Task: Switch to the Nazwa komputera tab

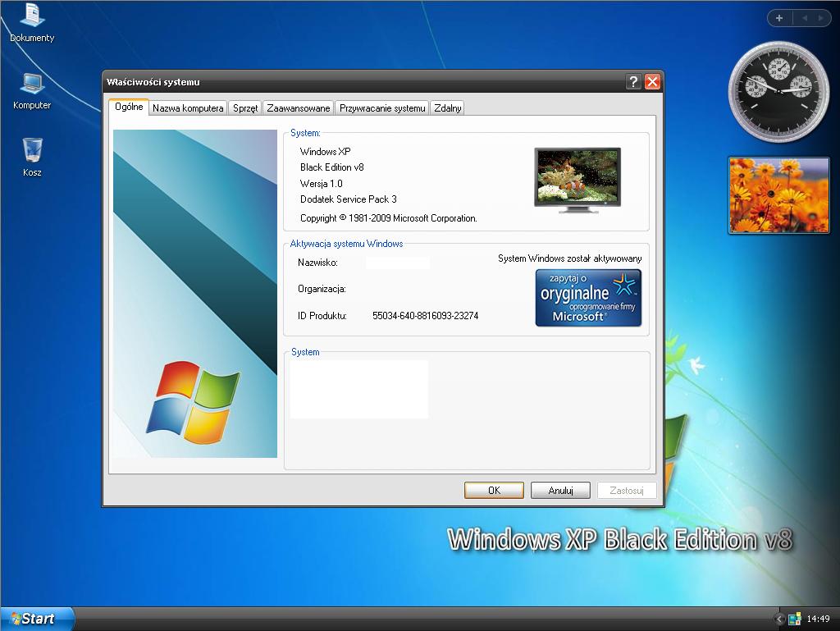Action: pos(188,108)
